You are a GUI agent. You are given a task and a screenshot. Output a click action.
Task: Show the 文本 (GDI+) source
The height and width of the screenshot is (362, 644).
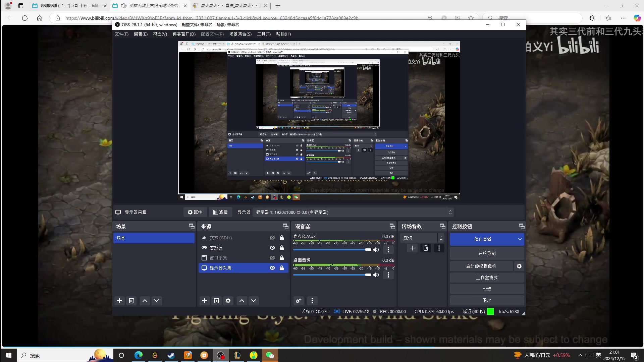click(272, 238)
